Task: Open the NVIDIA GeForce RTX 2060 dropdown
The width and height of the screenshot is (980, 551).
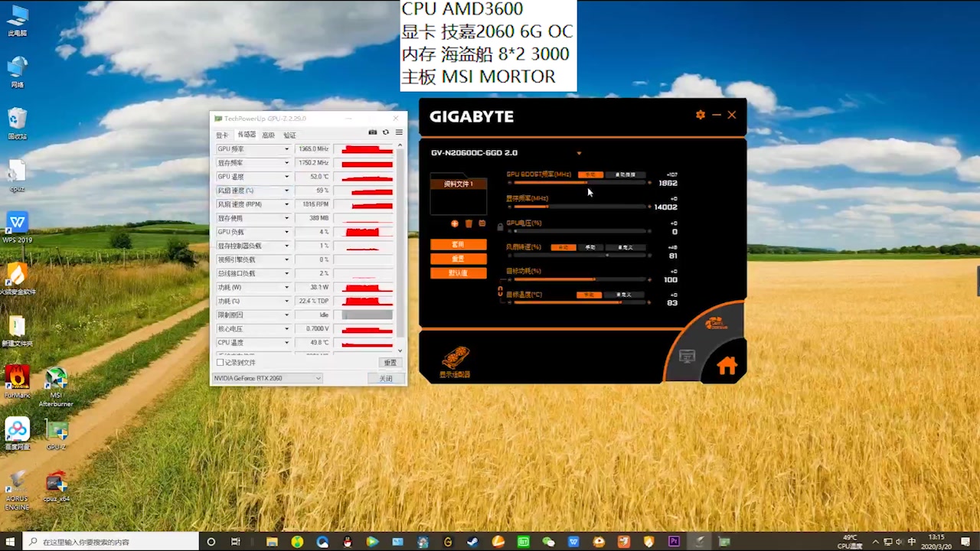Action: (x=267, y=378)
